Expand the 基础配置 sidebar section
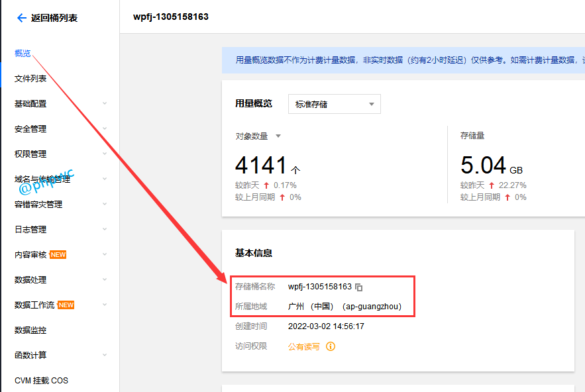 point(105,104)
